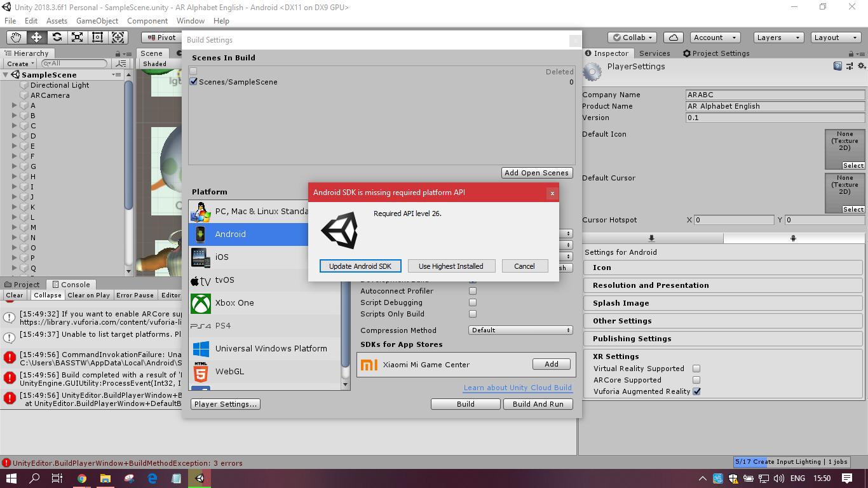The height and width of the screenshot is (488, 868).
Task: Open Windows Start menu
Action: point(11,478)
